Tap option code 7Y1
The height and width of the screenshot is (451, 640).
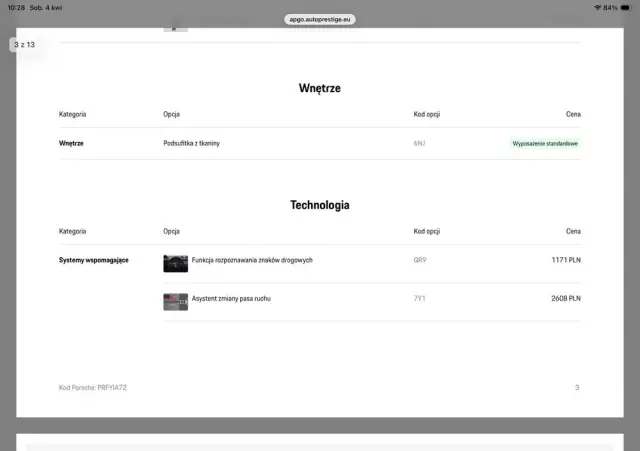pos(420,298)
